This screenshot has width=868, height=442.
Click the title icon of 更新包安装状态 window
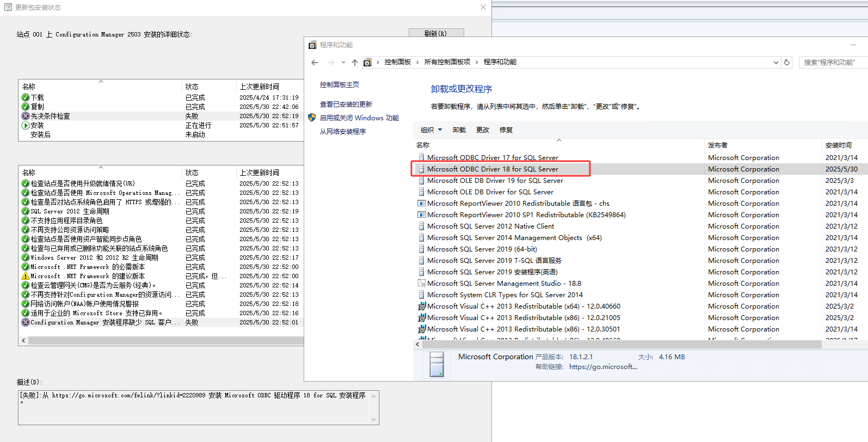(8, 7)
